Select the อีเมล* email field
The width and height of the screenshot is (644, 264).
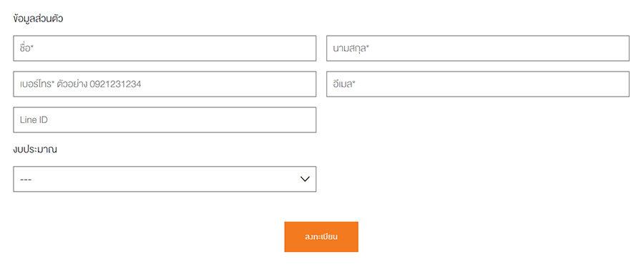tap(478, 84)
